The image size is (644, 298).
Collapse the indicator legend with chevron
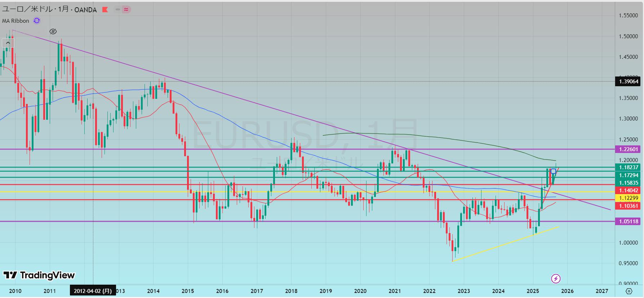point(8,43)
